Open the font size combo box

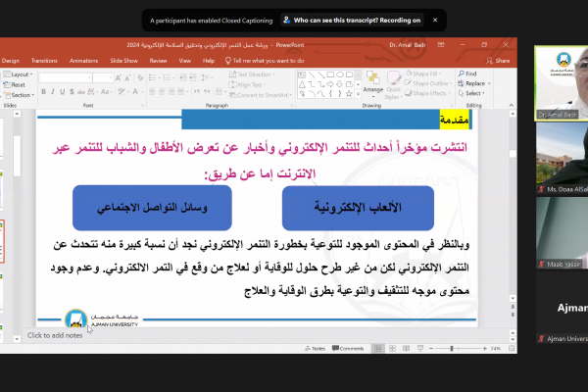[x=103, y=78]
